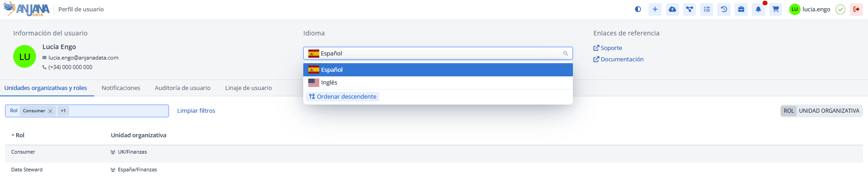This screenshot has height=185, width=868.
Task: Click the workflow diagram icon in the header
Action: (x=689, y=9)
